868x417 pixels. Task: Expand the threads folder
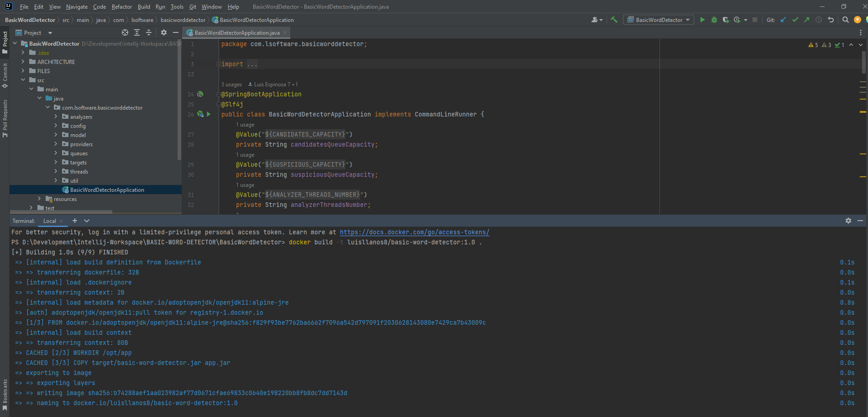coord(55,171)
